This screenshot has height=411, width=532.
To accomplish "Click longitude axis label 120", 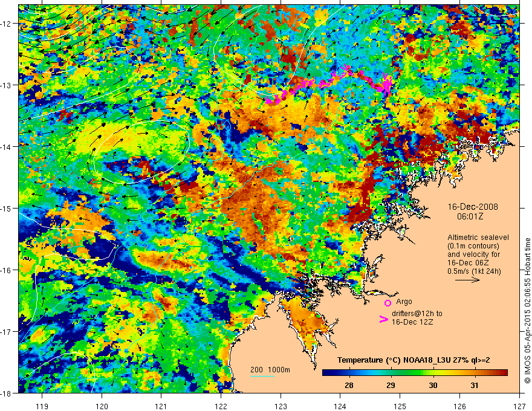I will tap(102, 406).
